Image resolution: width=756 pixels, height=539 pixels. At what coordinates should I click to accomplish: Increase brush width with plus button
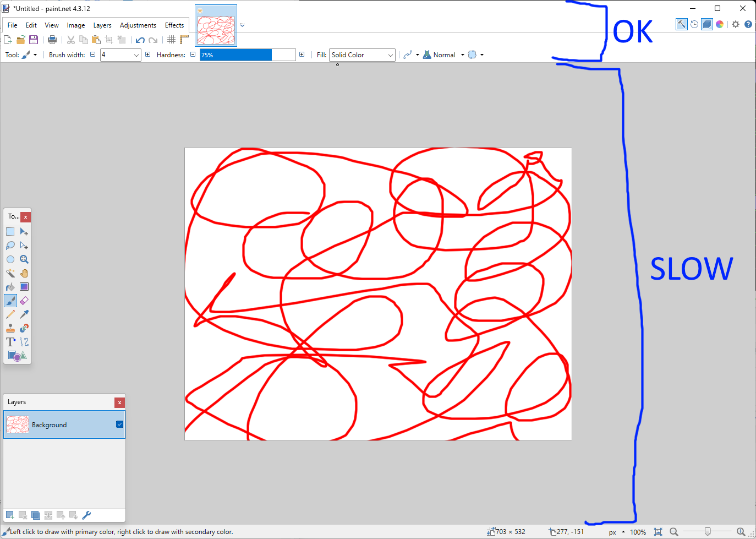(148, 55)
